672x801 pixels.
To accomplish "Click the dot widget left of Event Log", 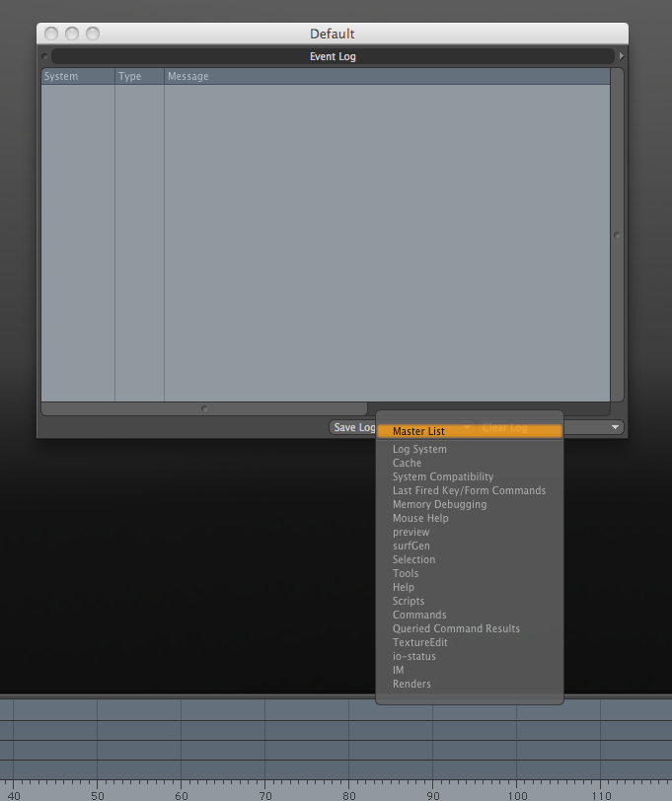I will click(x=44, y=56).
